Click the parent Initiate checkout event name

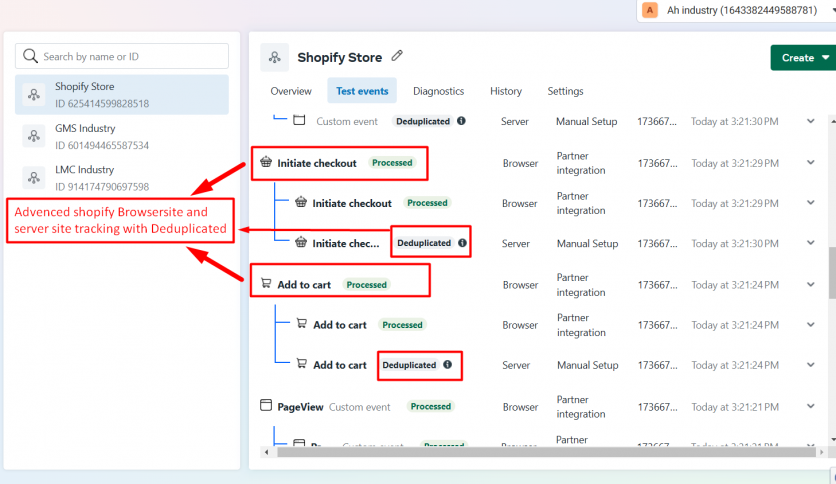pyautogui.click(x=317, y=163)
